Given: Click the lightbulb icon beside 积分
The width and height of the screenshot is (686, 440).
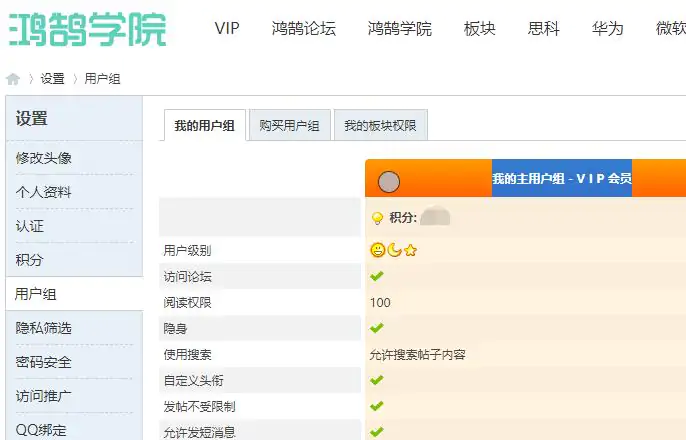Looking at the screenshot, I should pos(377,218).
